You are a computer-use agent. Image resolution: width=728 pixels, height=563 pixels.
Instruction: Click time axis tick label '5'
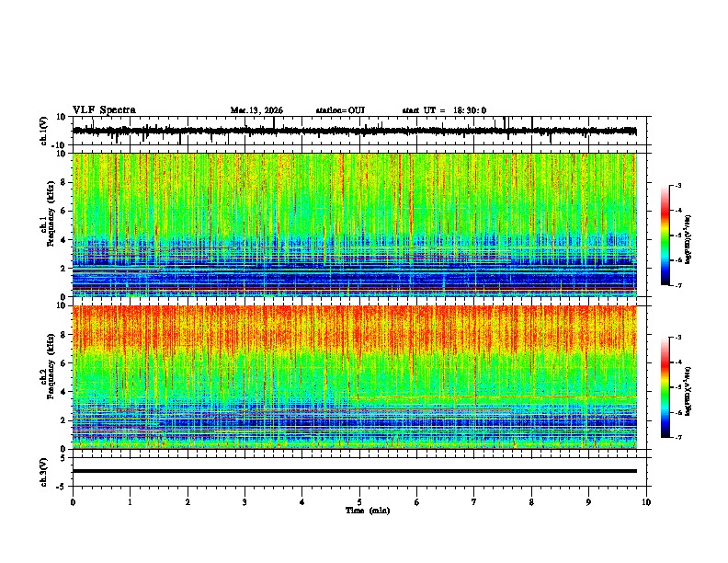[x=359, y=502]
